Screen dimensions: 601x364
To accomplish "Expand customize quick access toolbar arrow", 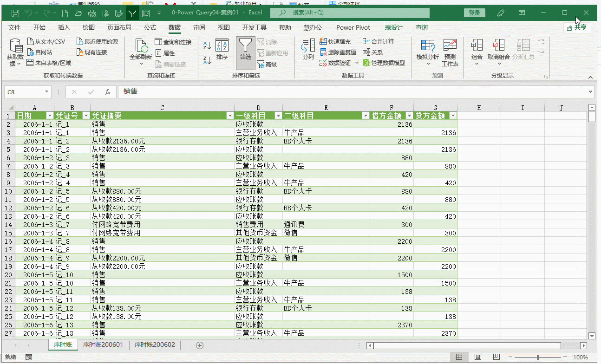I will (x=159, y=13).
